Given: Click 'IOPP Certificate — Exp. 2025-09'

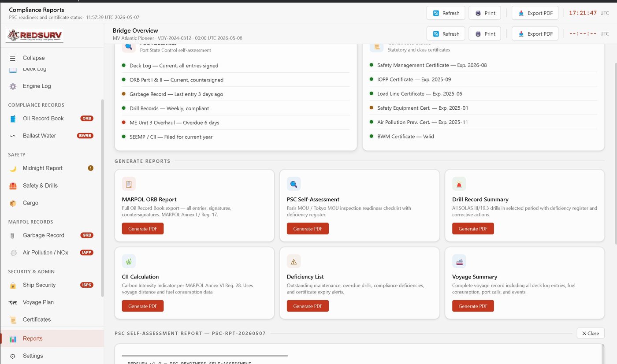Looking at the screenshot, I should pos(483,79).
